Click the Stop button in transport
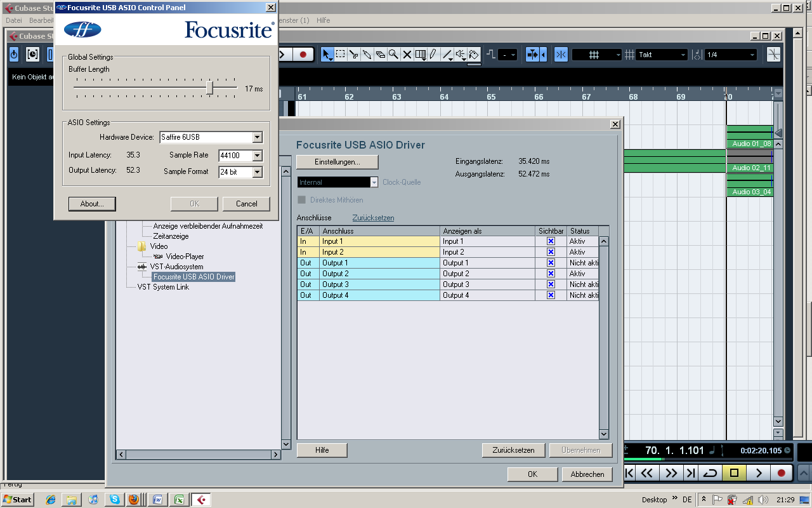The height and width of the screenshot is (508, 812). coord(735,473)
